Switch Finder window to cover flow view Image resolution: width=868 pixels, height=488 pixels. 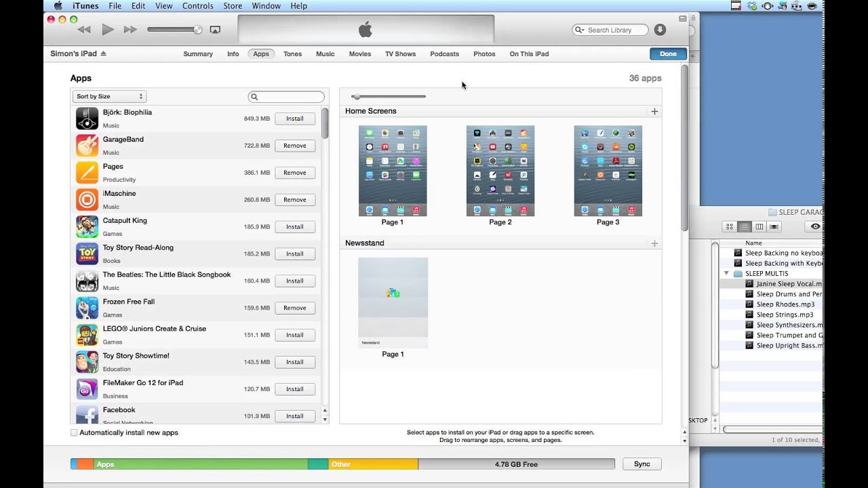pos(774,226)
